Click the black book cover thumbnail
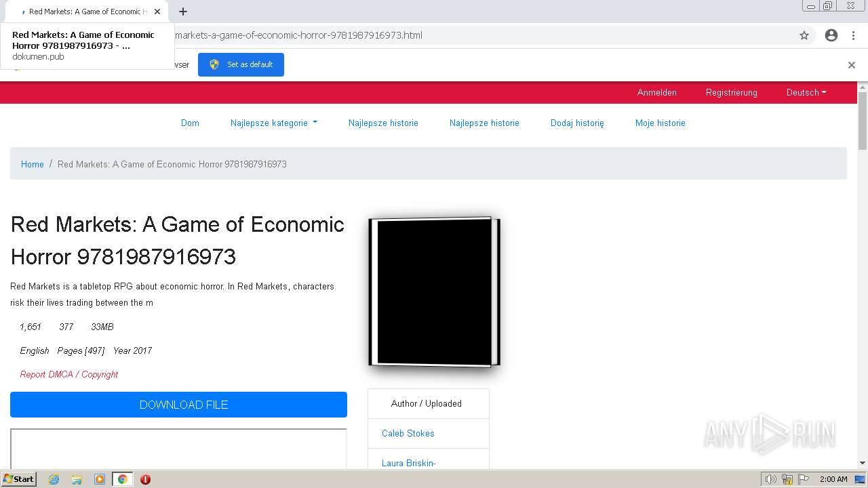 (x=434, y=291)
